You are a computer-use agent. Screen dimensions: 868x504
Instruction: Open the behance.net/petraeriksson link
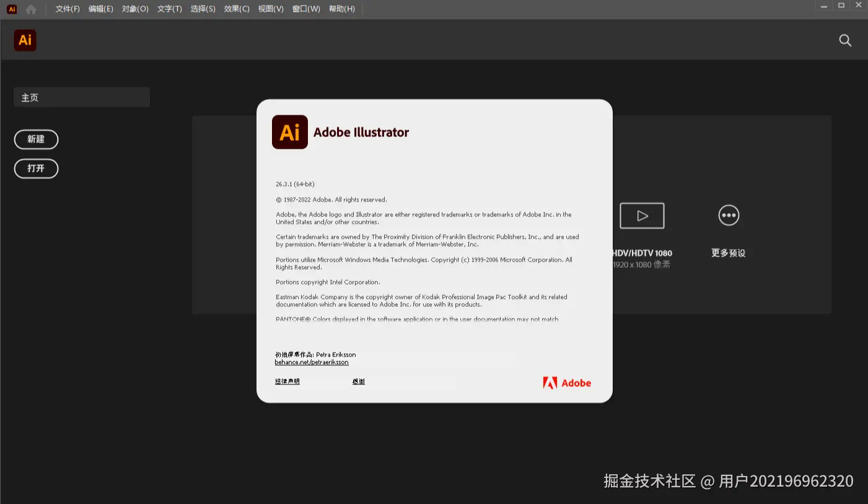[312, 362]
